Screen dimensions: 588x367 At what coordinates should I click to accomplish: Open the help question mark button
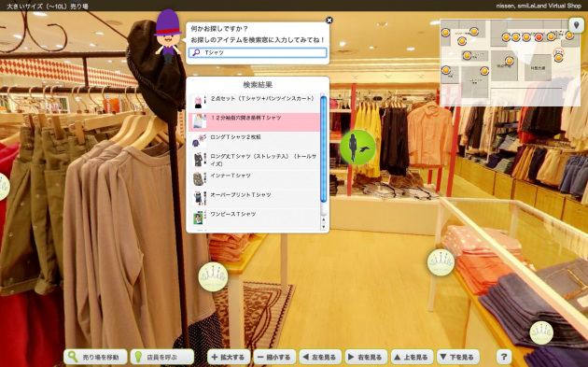point(504,357)
